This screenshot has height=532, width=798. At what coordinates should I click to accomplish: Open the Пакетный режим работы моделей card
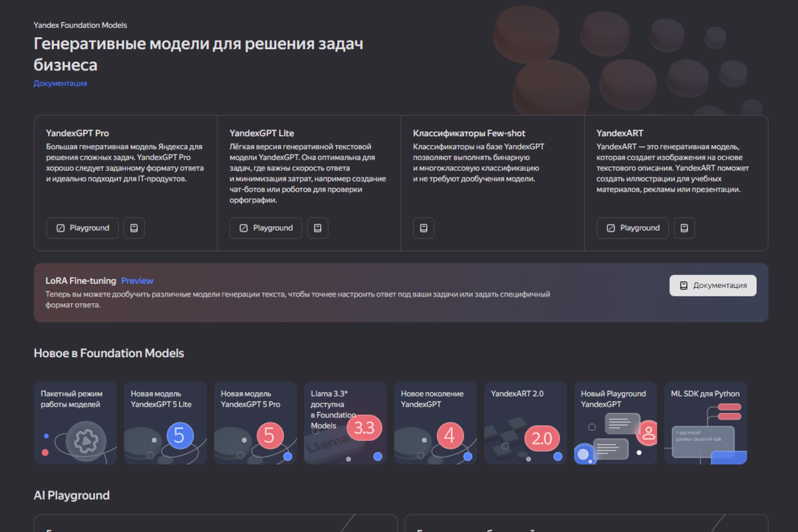pos(75,423)
